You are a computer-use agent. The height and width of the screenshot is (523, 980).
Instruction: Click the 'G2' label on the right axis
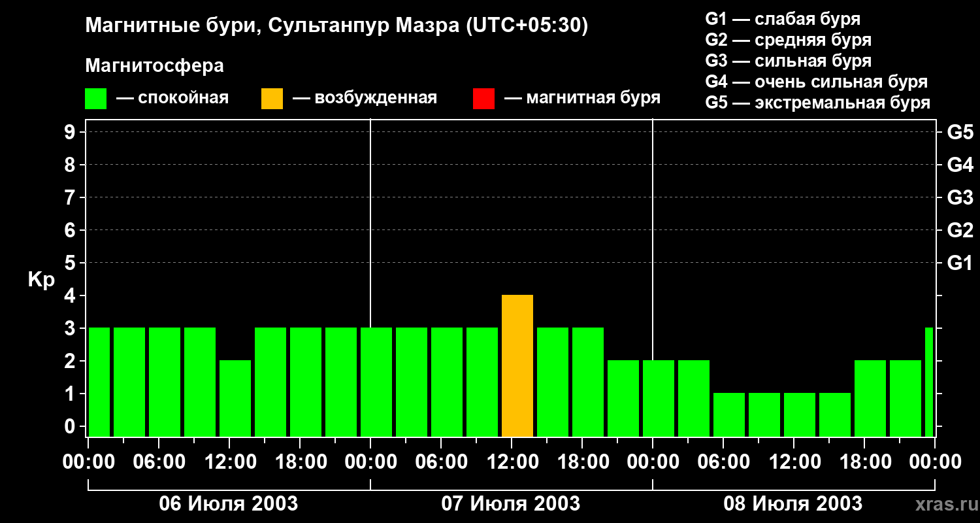click(x=960, y=231)
